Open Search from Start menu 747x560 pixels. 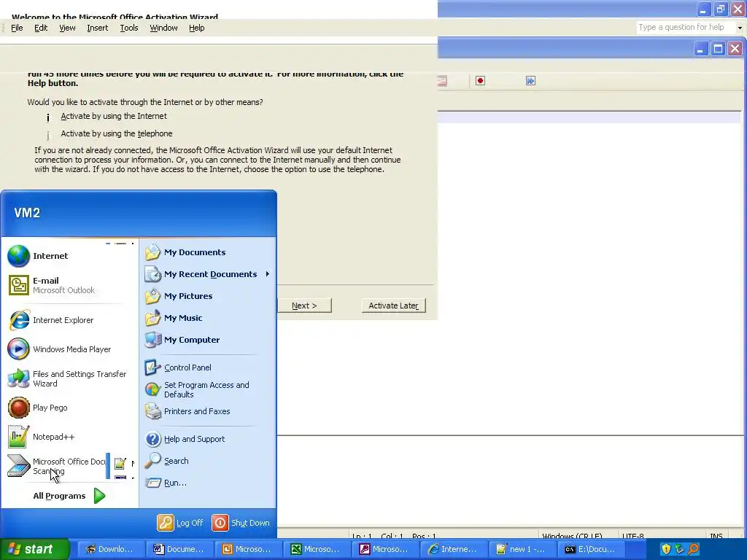click(x=167, y=461)
